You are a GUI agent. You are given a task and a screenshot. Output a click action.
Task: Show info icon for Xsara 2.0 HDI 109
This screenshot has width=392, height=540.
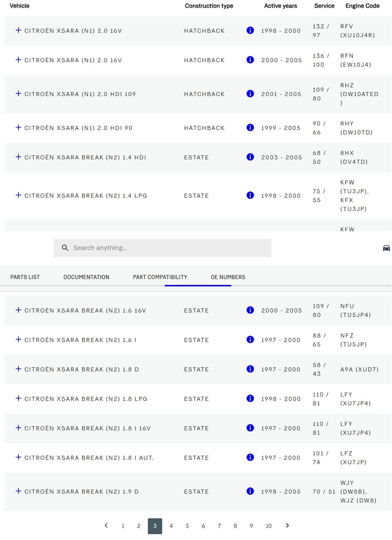coord(250,94)
